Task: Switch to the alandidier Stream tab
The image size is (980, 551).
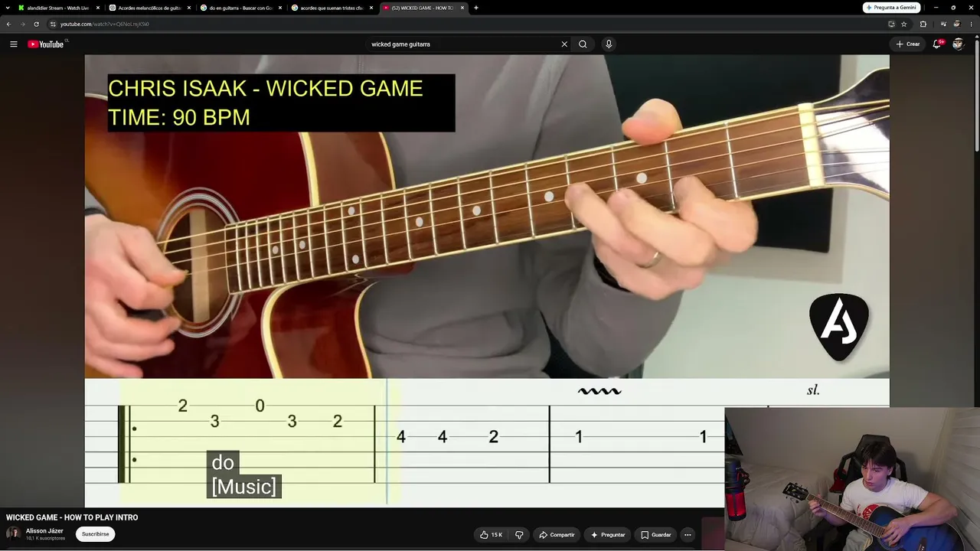Action: click(x=58, y=8)
